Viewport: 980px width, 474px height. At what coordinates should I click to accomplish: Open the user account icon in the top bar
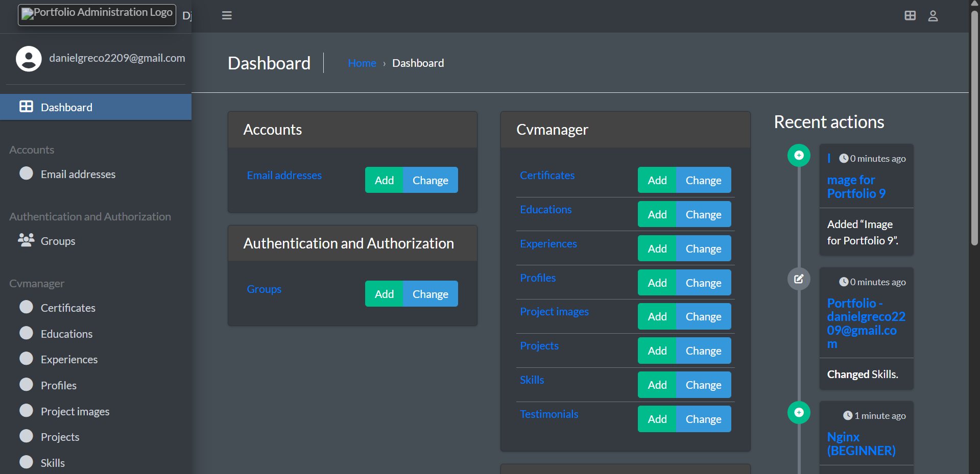(933, 16)
